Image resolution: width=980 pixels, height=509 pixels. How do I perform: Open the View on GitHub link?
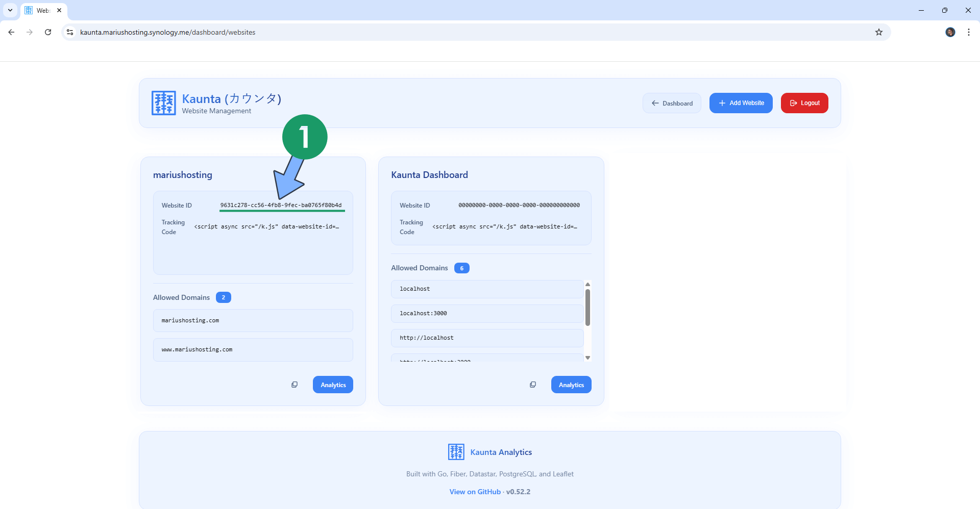[x=475, y=491]
